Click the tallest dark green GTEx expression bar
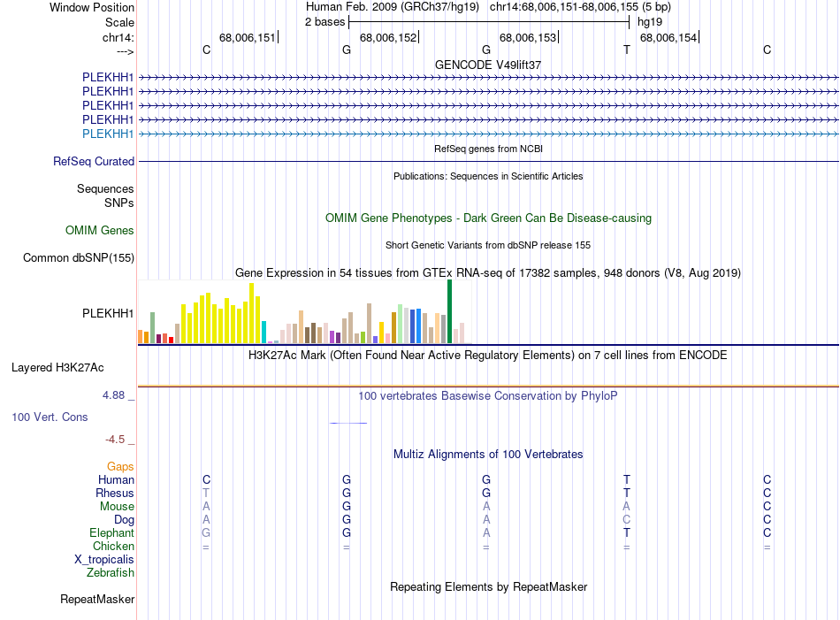The width and height of the screenshot is (840, 620). pos(449,311)
